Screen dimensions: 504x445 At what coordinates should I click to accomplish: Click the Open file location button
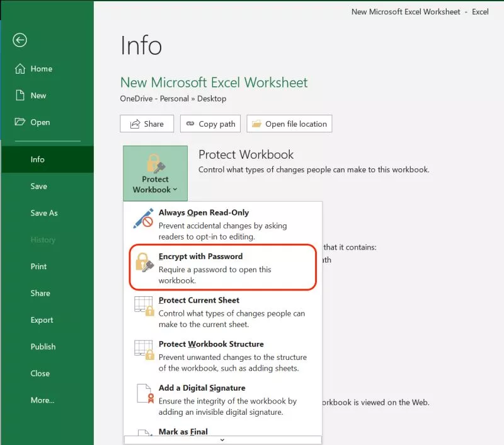[289, 124]
